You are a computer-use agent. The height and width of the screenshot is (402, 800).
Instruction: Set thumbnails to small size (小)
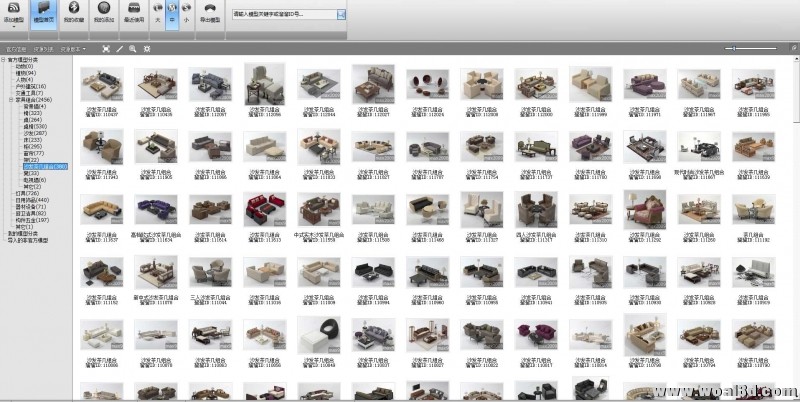(x=186, y=13)
